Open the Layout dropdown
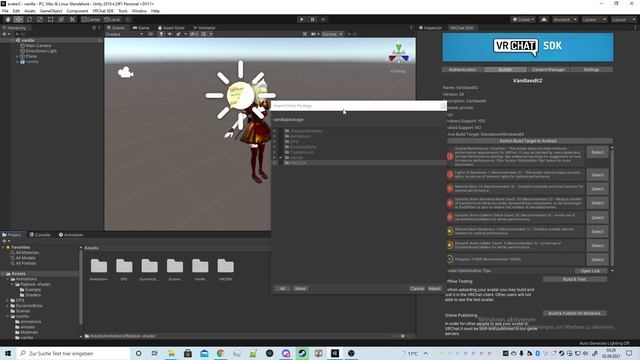 pos(623,20)
